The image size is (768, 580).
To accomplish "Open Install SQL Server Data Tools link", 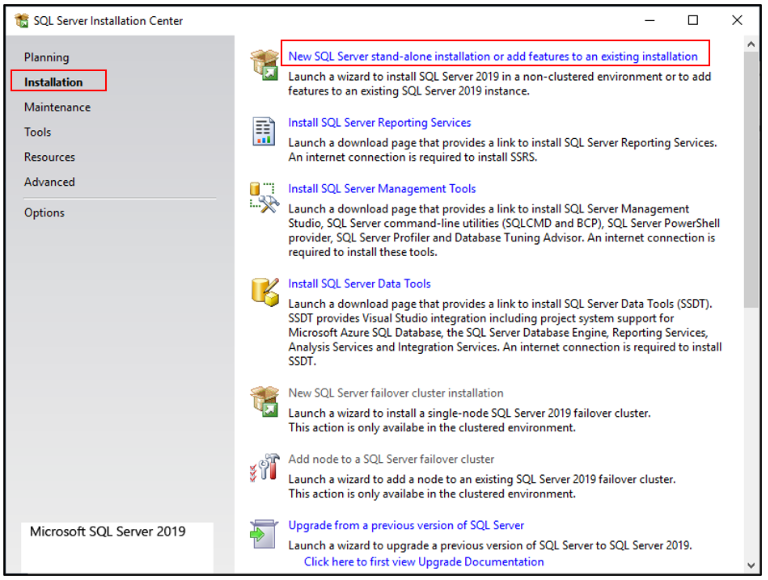I will [360, 284].
